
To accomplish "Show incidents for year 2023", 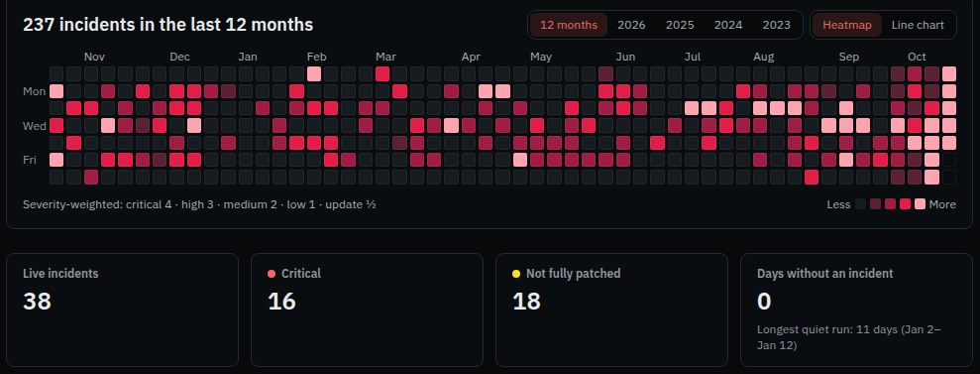I will (776, 25).
